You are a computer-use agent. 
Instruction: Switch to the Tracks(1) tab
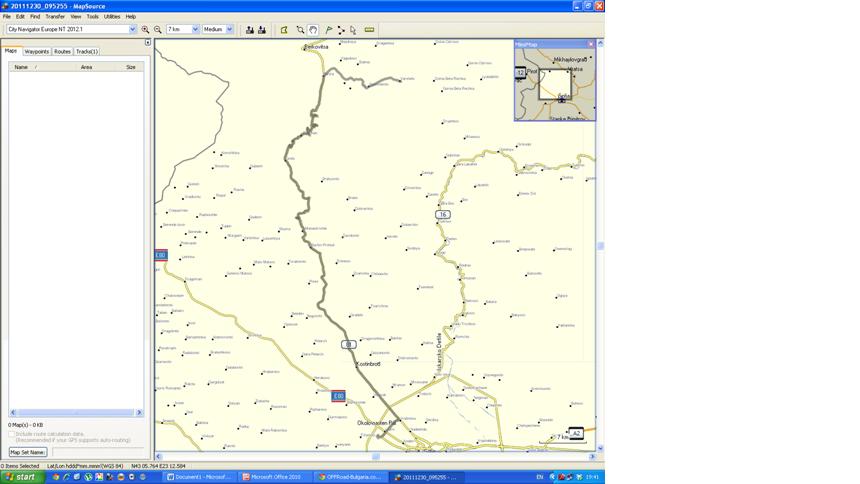point(87,51)
